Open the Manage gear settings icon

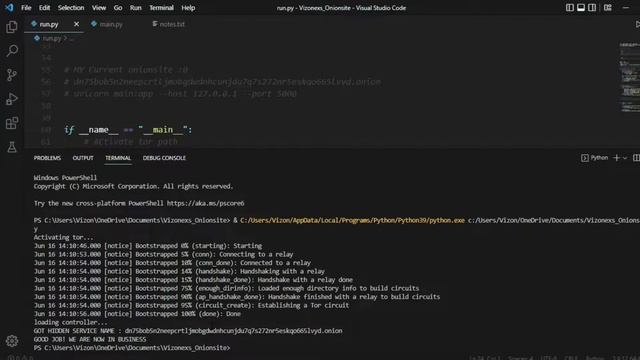pyautogui.click(x=12, y=341)
